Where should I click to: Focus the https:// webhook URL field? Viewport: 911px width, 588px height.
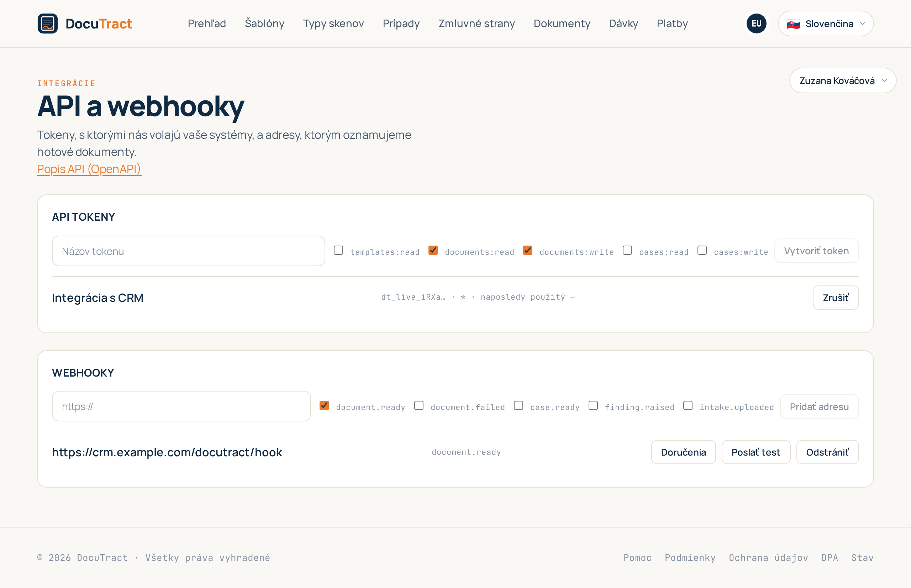click(x=181, y=406)
